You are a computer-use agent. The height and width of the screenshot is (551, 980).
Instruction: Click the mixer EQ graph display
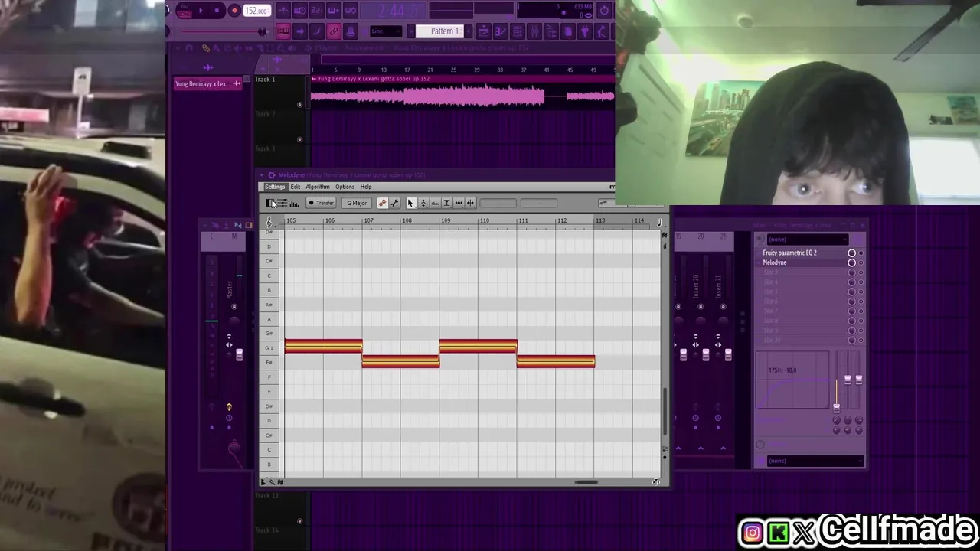point(792,381)
